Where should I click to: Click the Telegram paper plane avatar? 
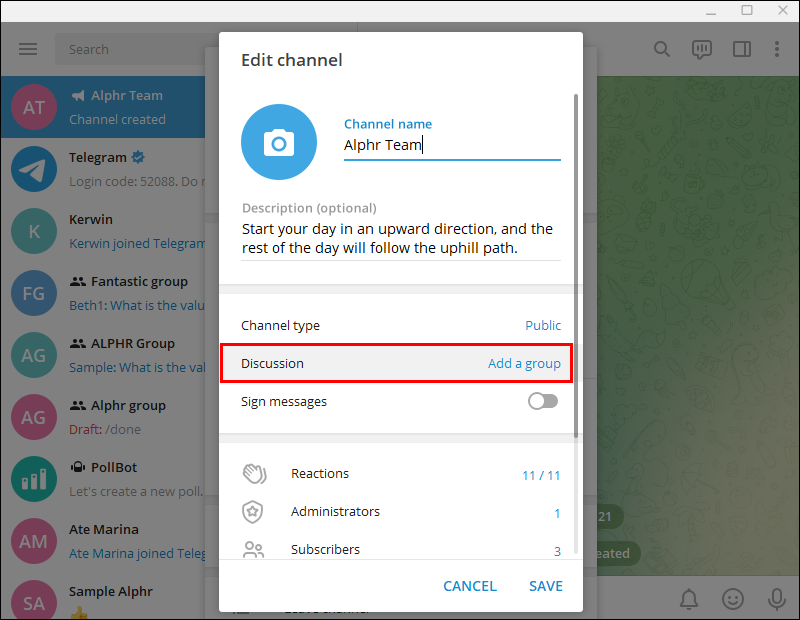(34, 169)
